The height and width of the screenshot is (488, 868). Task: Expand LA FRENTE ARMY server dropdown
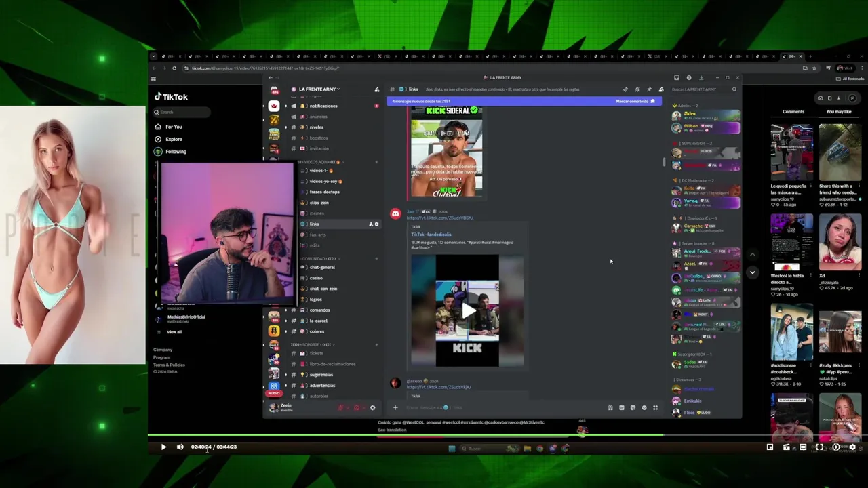pyautogui.click(x=319, y=89)
